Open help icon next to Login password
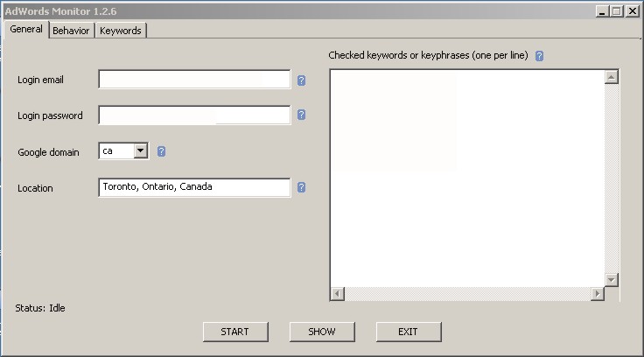This screenshot has height=357, width=644. tap(301, 115)
